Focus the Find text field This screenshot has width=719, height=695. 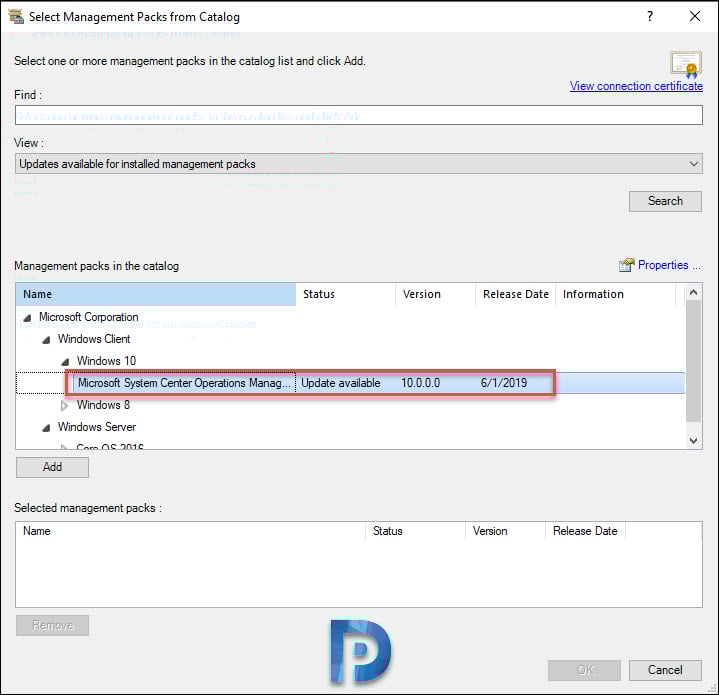359,115
